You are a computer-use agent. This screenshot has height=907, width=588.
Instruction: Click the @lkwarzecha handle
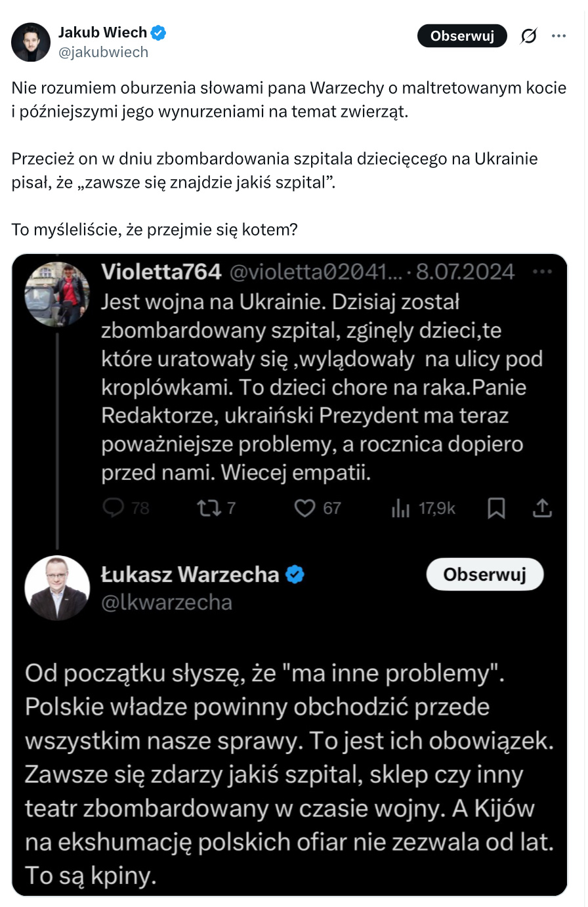tap(167, 602)
